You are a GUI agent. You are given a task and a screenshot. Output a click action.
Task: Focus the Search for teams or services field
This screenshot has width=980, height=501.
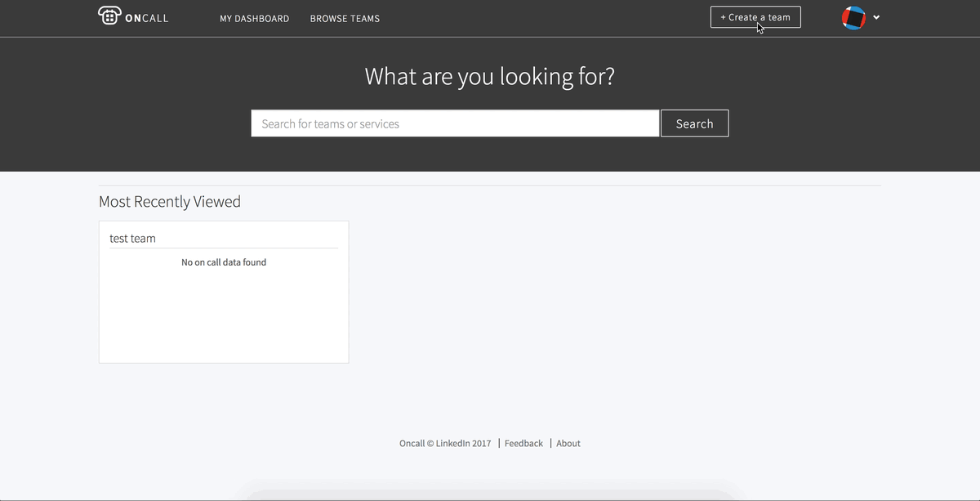[x=454, y=123]
